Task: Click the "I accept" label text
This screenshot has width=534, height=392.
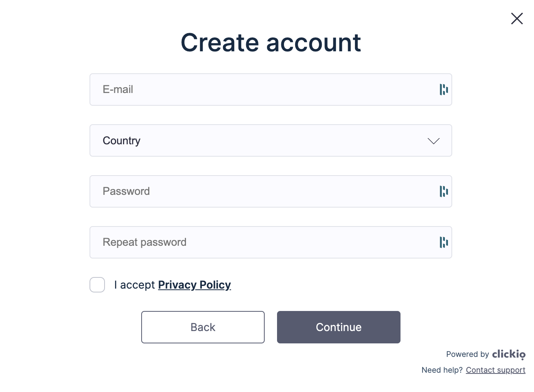Action: 134,285
